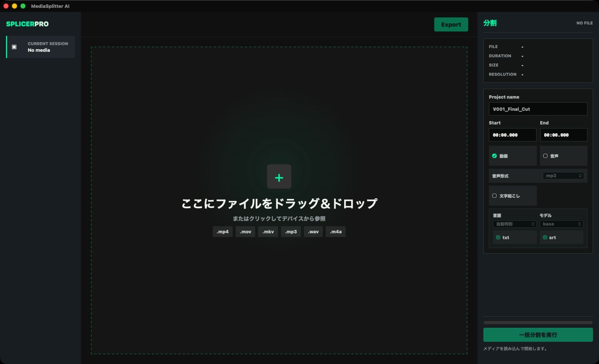Click the NO FILE status label
Viewport: 599px width, 364px height.
tap(585, 23)
